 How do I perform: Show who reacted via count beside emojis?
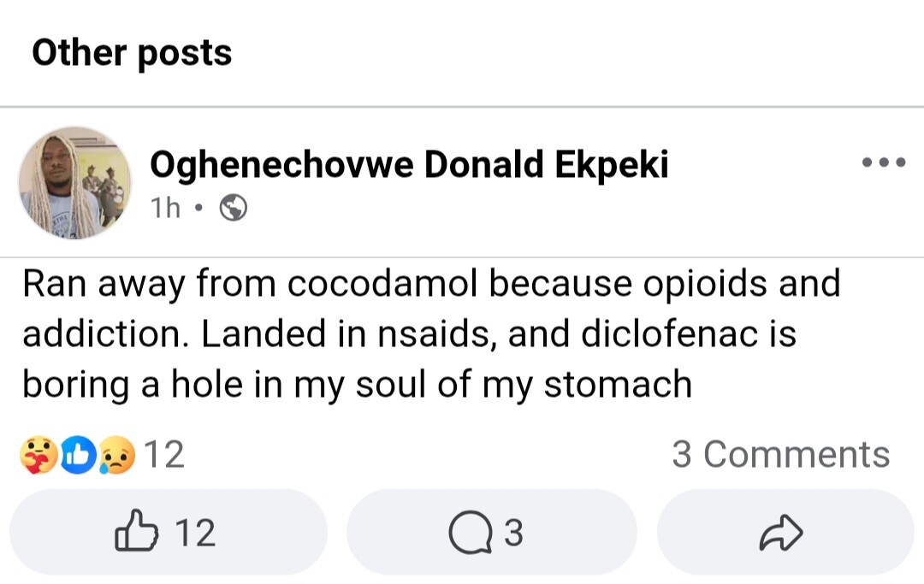163,455
